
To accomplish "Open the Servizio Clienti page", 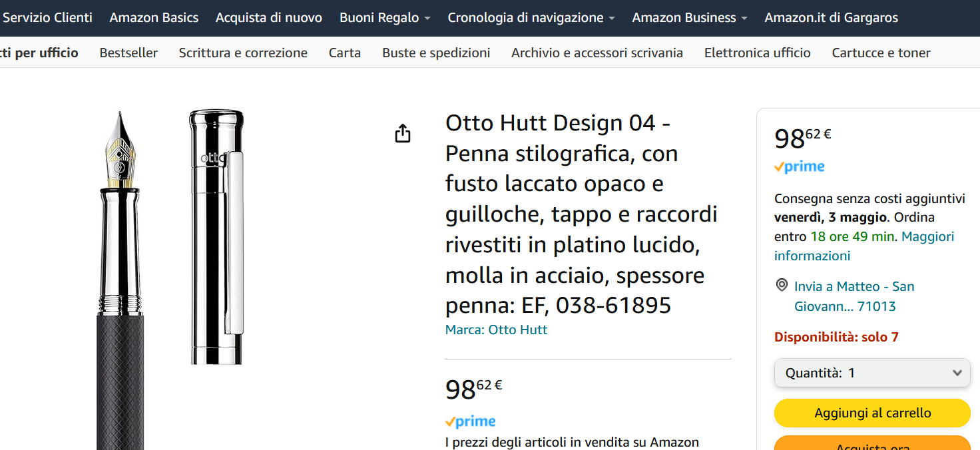I will point(47,18).
